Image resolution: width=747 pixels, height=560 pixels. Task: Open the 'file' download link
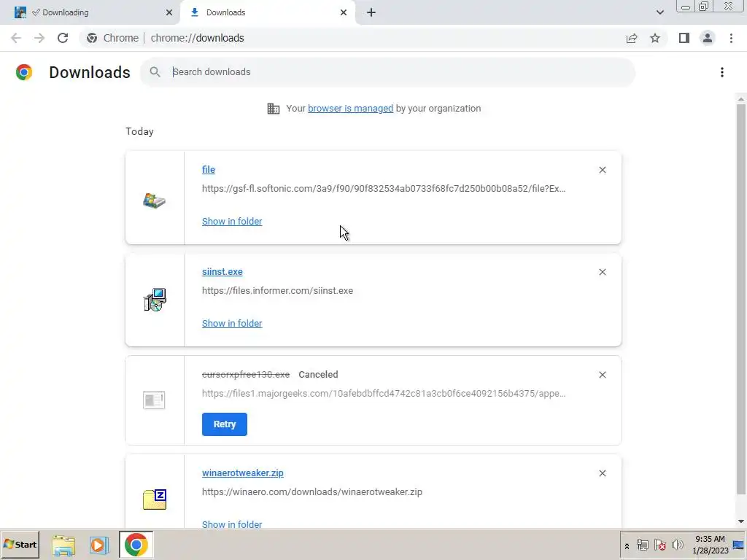[209, 169]
